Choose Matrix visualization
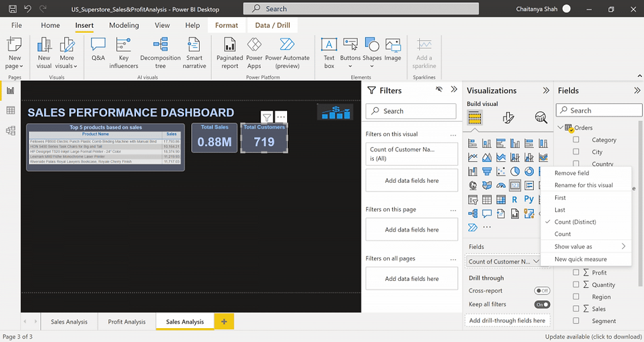The image size is (644, 342). [x=501, y=200]
